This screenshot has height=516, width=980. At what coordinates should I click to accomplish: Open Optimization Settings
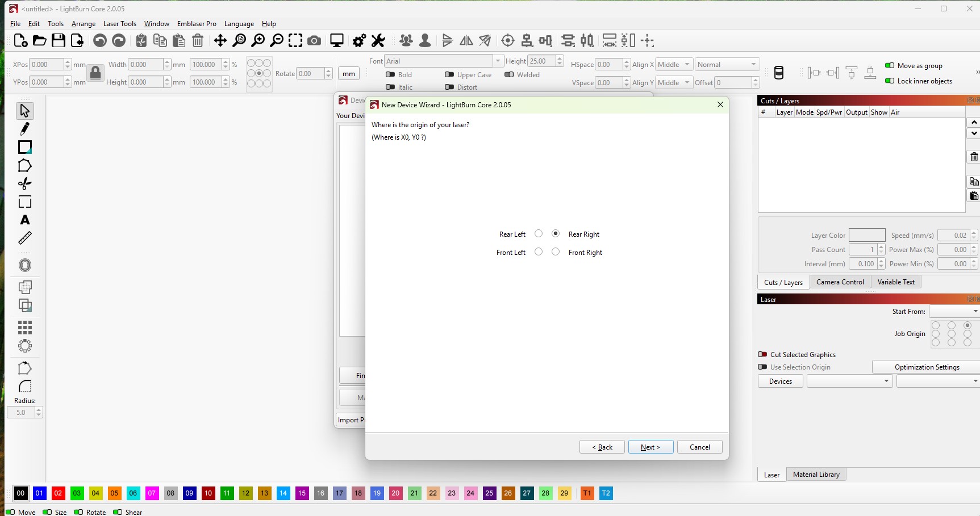tap(927, 367)
